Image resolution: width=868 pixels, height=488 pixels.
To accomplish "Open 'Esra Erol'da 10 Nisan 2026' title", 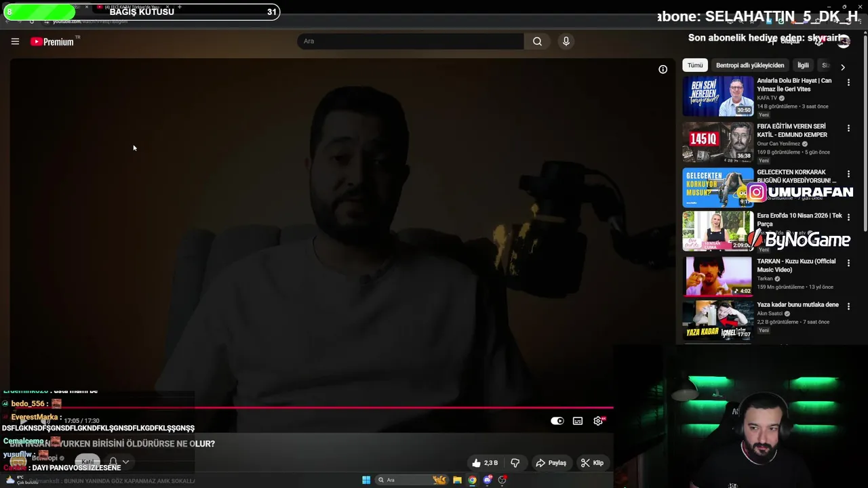I will pos(800,220).
